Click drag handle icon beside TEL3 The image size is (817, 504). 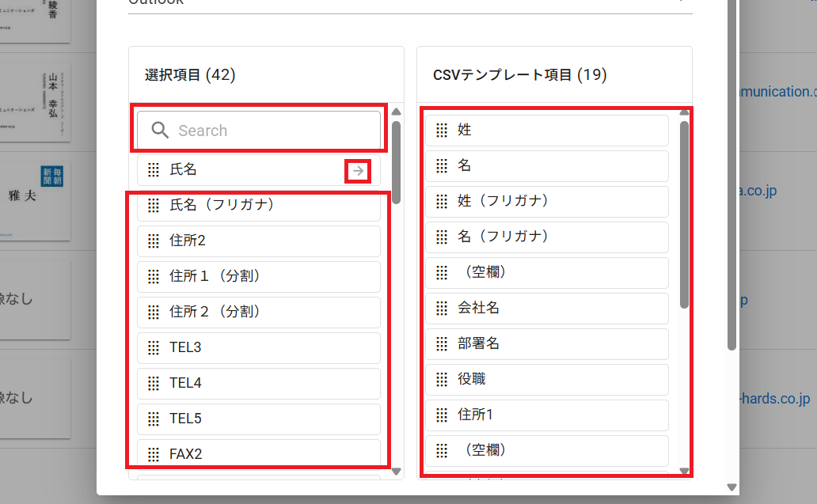pos(154,347)
